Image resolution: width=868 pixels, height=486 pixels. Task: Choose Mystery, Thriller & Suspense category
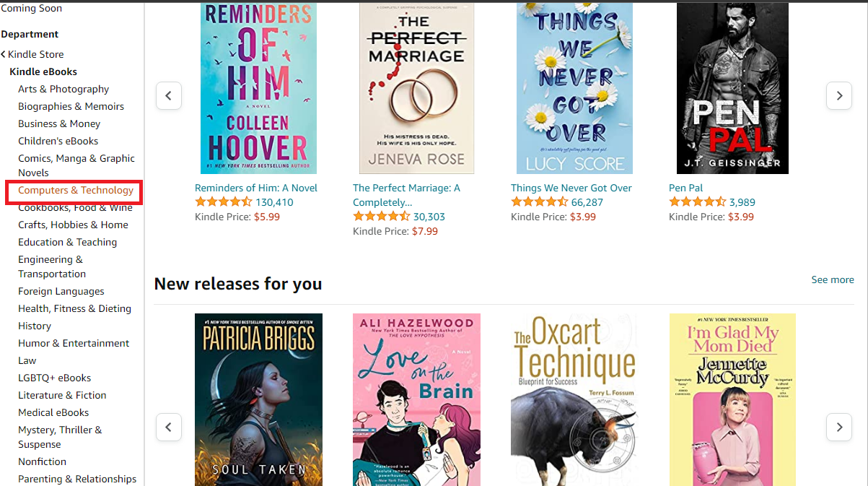(x=60, y=437)
